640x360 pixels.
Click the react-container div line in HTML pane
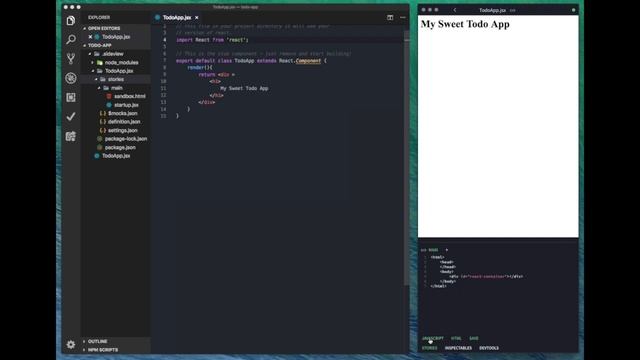tap(486, 276)
